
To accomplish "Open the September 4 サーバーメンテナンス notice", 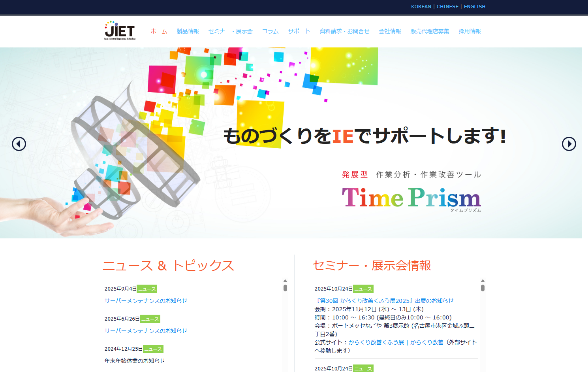I will [x=146, y=300].
